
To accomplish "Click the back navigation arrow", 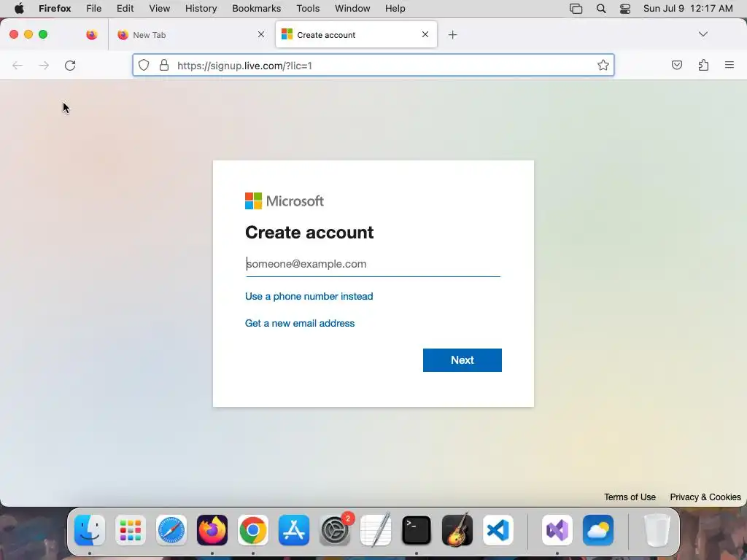I will (x=18, y=65).
